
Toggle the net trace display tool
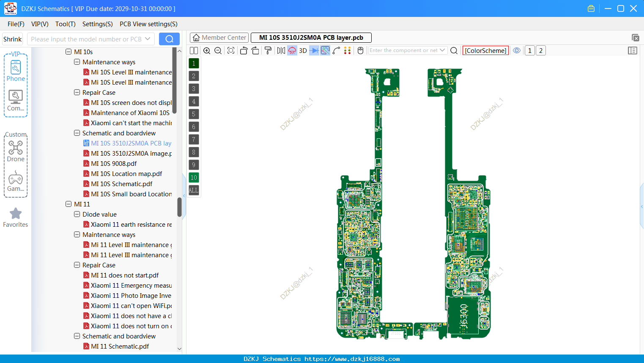(325, 50)
